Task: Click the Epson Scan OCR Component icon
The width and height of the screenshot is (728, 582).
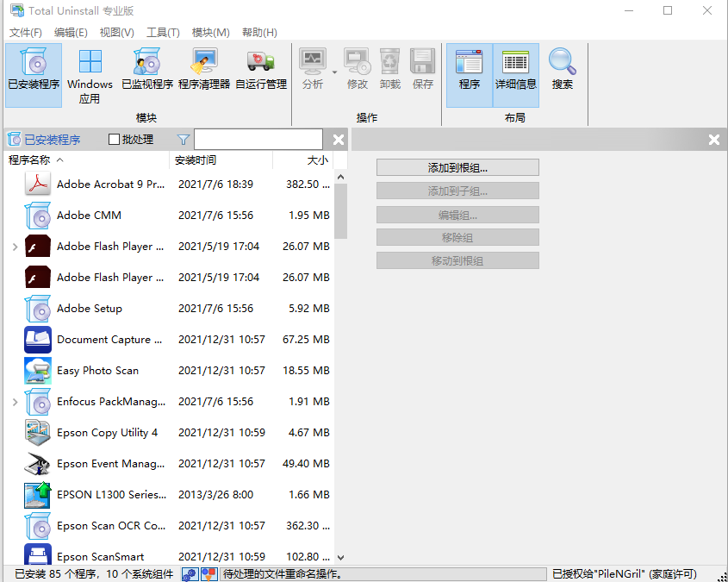Action: click(38, 526)
